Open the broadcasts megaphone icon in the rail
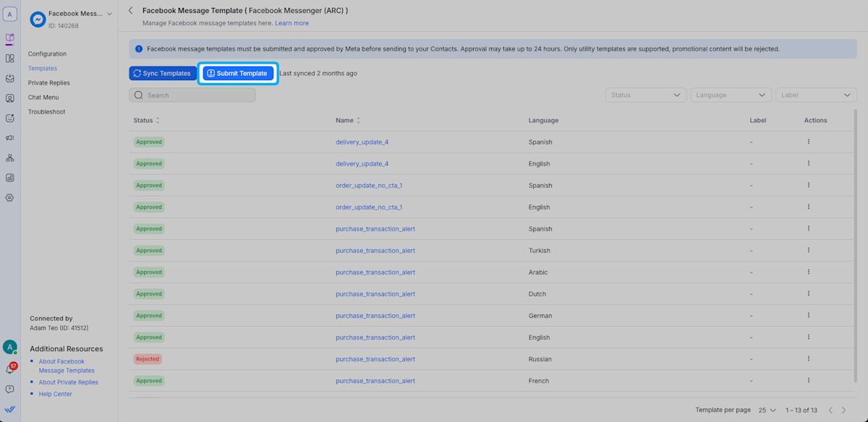This screenshot has width=868, height=422. pyautogui.click(x=10, y=138)
